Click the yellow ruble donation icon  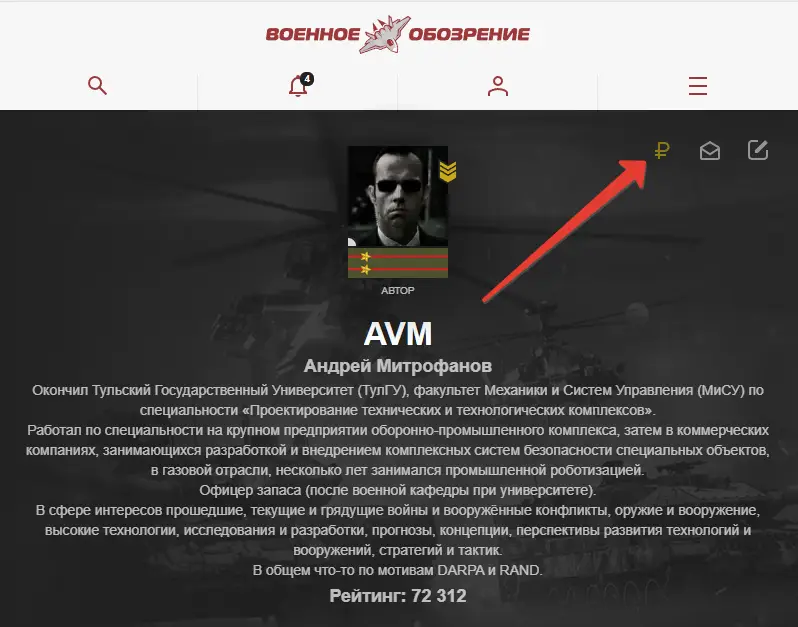(662, 151)
